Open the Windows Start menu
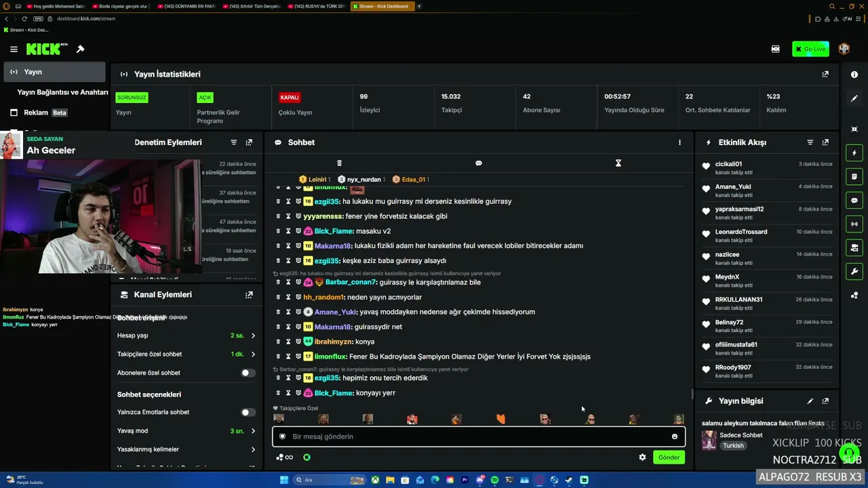Screen dimensions: 868x488 click(x=284, y=480)
